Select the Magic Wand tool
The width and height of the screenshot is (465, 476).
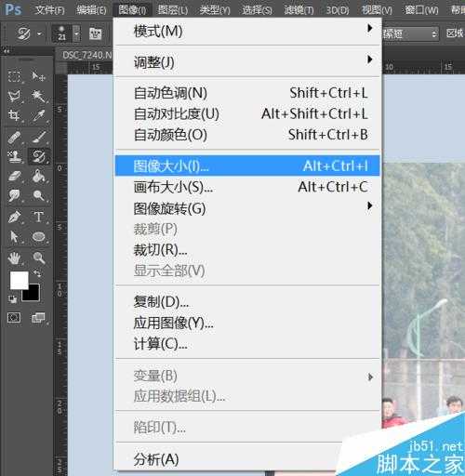pos(38,96)
